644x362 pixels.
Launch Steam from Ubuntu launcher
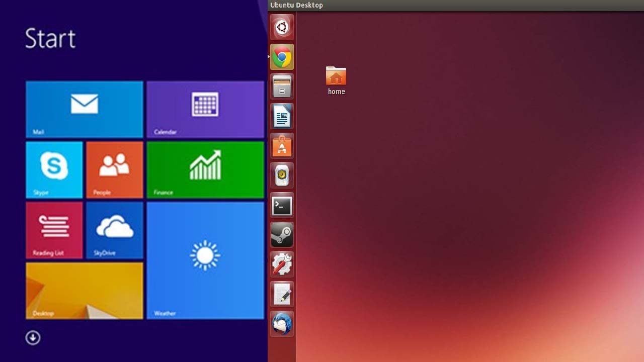tap(282, 235)
